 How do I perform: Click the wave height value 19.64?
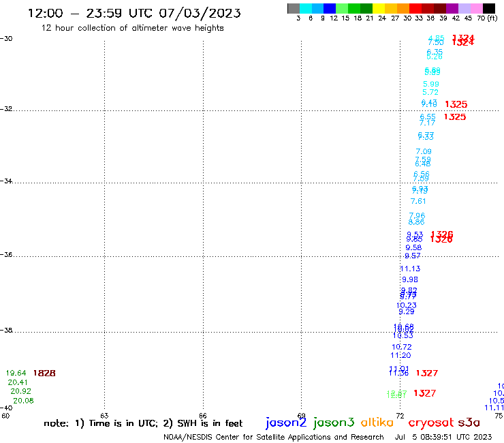coord(16,373)
